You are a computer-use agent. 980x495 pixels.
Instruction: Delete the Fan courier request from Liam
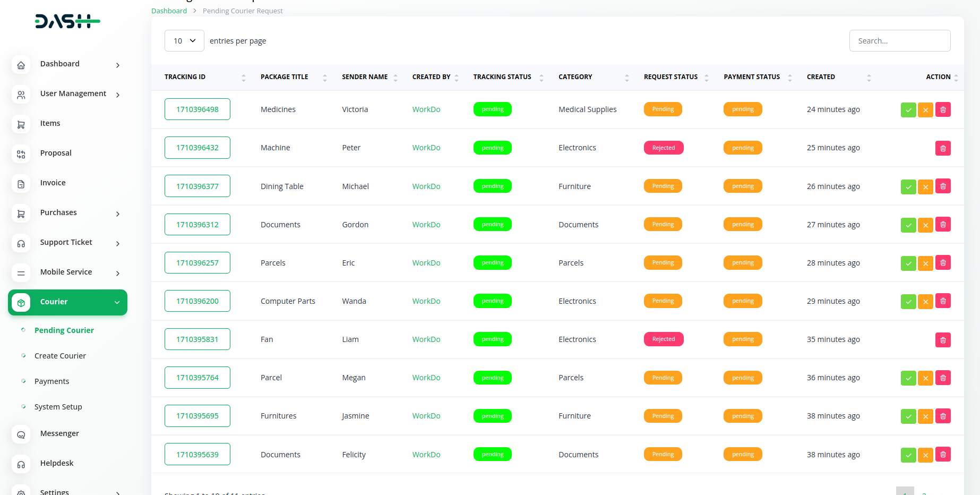[x=943, y=340]
